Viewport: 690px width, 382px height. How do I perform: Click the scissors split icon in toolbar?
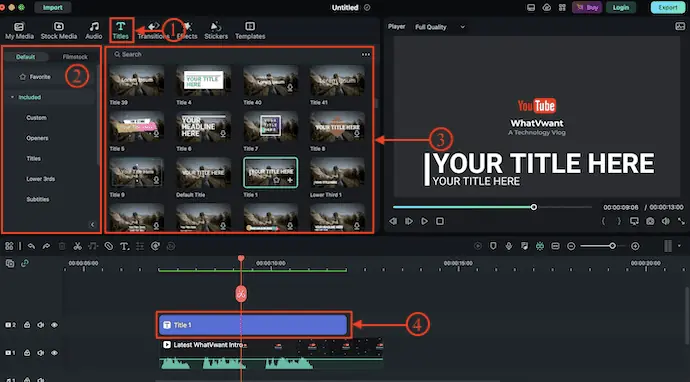77,246
